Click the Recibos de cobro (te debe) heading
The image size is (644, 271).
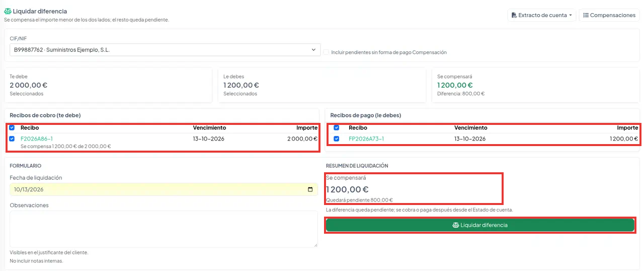45,115
